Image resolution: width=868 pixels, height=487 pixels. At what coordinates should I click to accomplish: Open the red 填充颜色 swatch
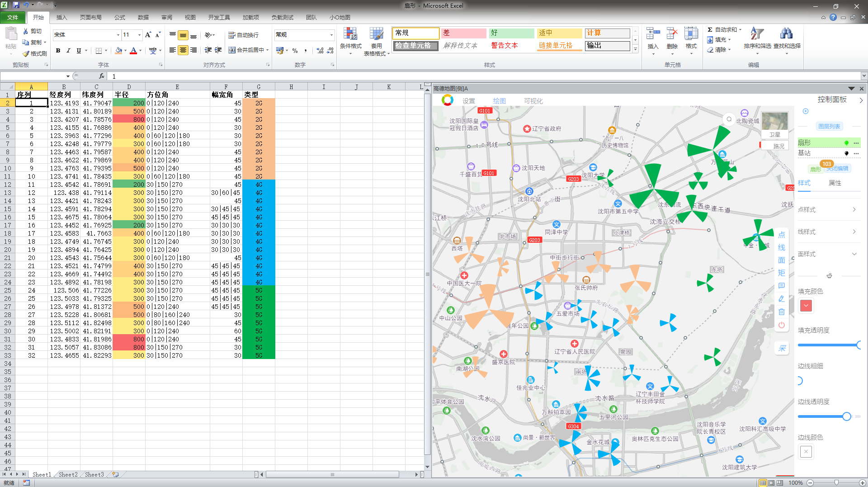pos(806,306)
